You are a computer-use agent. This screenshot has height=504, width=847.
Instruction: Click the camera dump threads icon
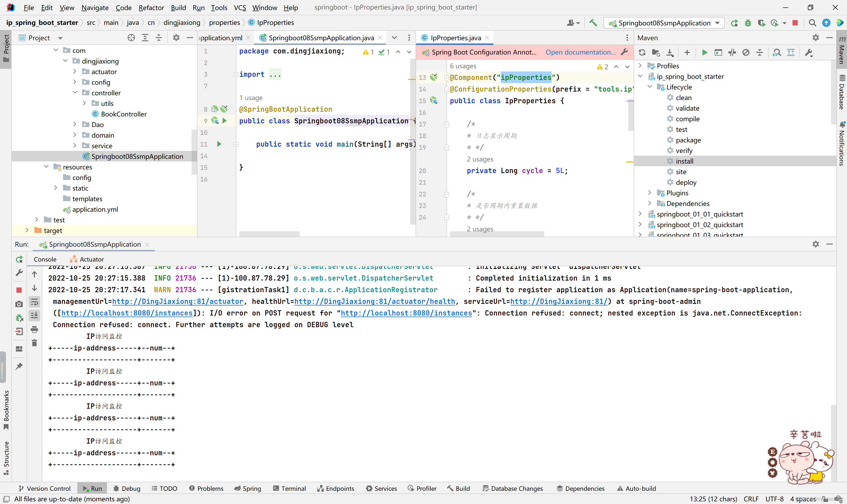pos(19,304)
